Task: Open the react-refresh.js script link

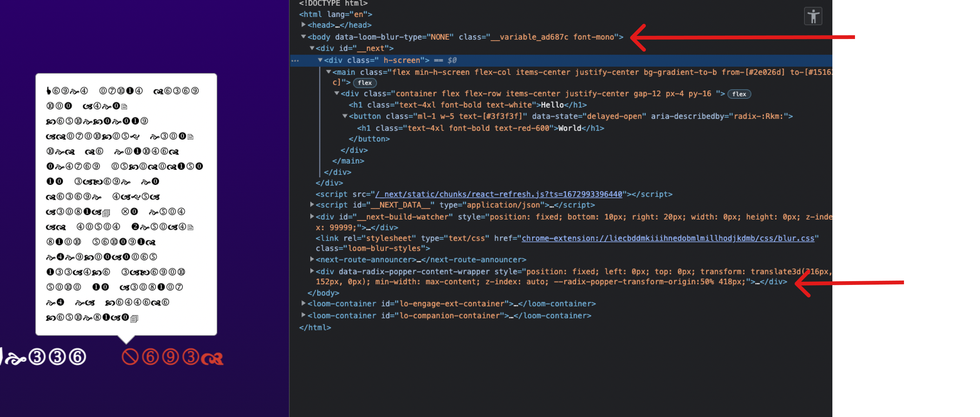Action: (x=498, y=194)
